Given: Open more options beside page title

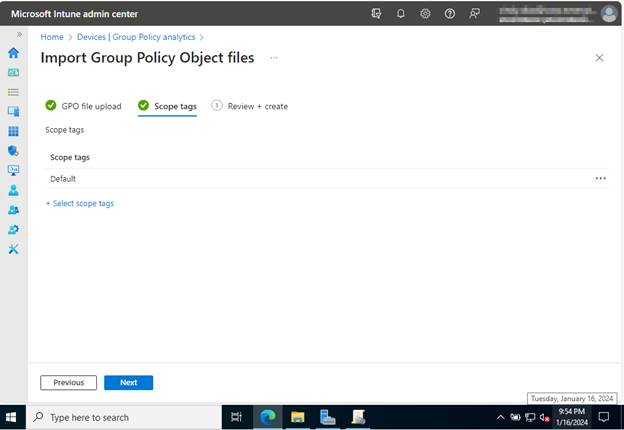Looking at the screenshot, I should [x=274, y=58].
